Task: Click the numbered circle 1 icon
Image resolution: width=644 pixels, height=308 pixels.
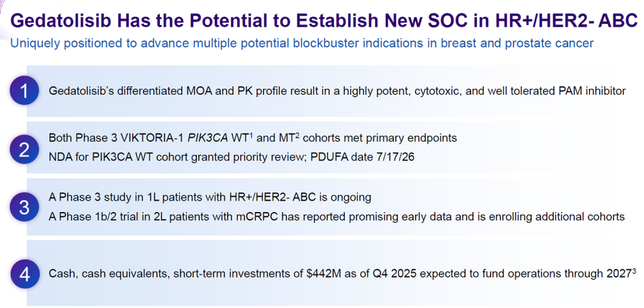Action: 24,91
